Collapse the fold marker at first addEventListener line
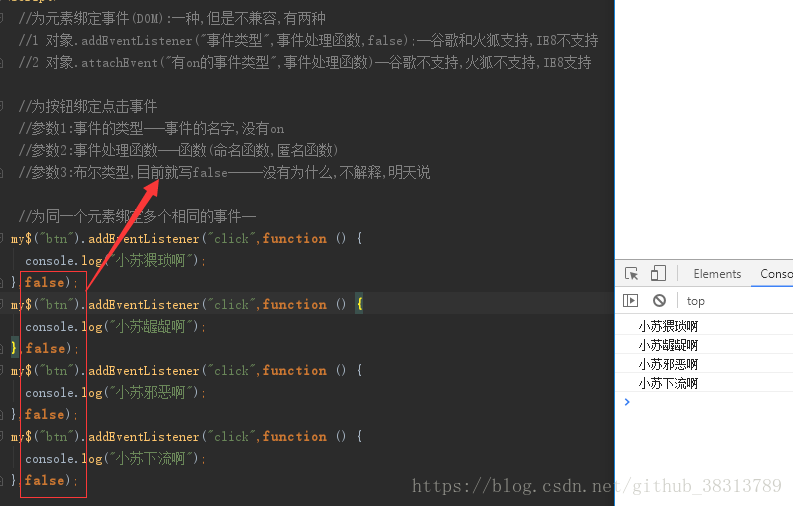Screen dimensions: 793x506 pos(2,238)
